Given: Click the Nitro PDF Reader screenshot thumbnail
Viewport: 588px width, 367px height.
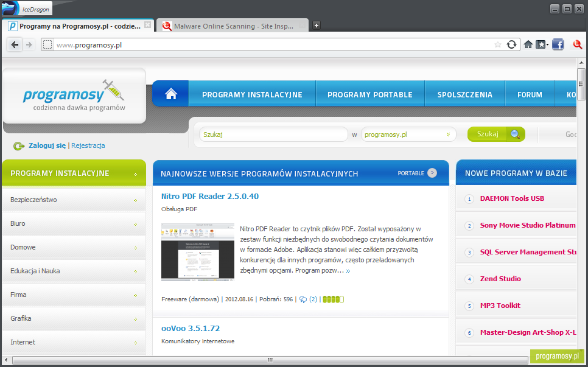Looking at the screenshot, I should 198,253.
